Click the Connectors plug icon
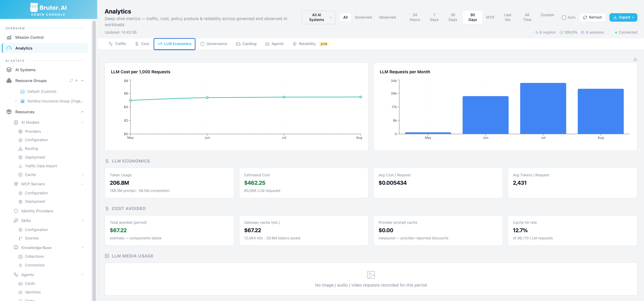 [20, 265]
